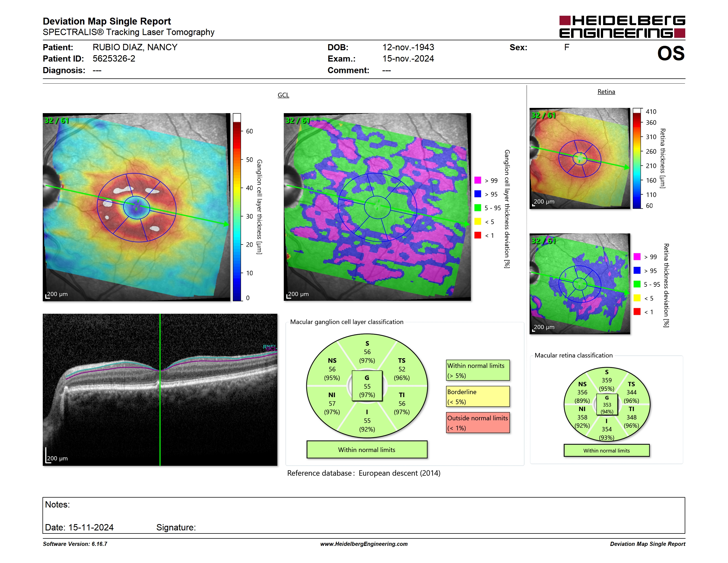Click the Exam date '15-nov.-2024'
728x563 pixels.
coord(408,59)
